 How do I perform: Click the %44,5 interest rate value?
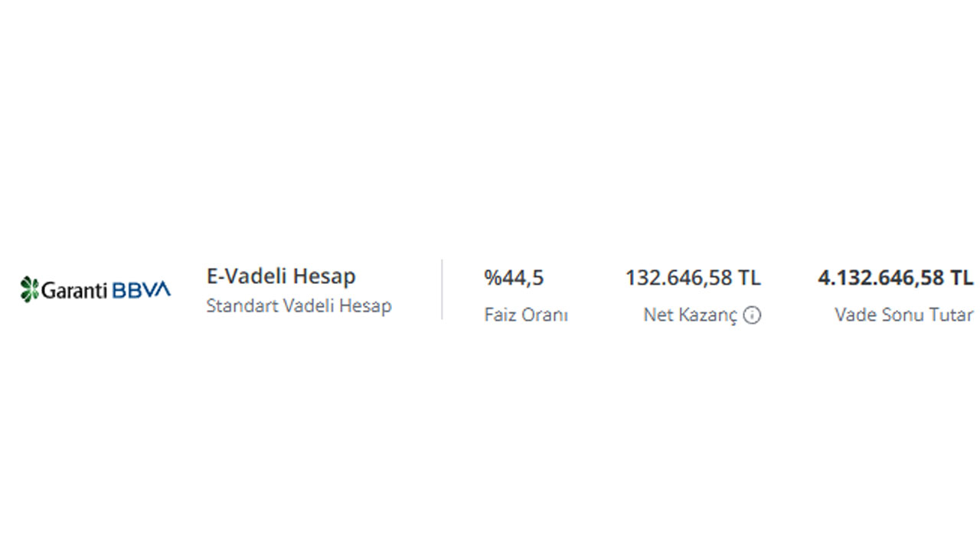point(514,277)
